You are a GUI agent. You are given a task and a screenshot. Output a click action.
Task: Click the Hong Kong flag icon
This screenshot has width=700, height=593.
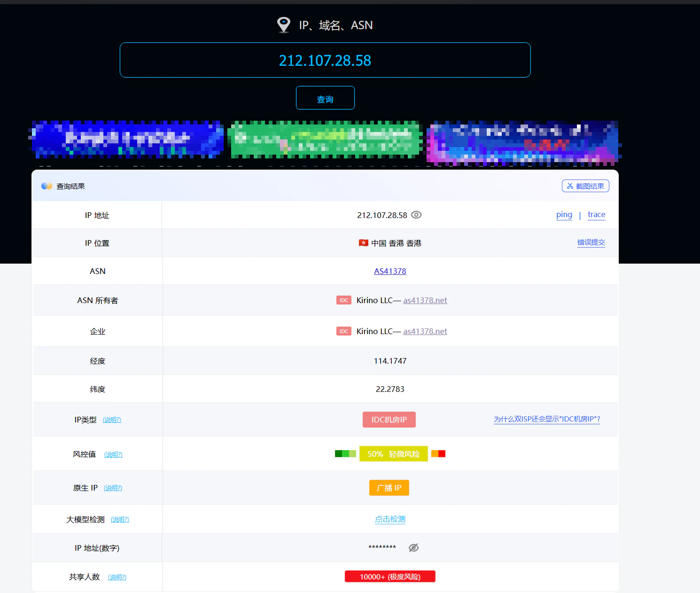(x=363, y=243)
